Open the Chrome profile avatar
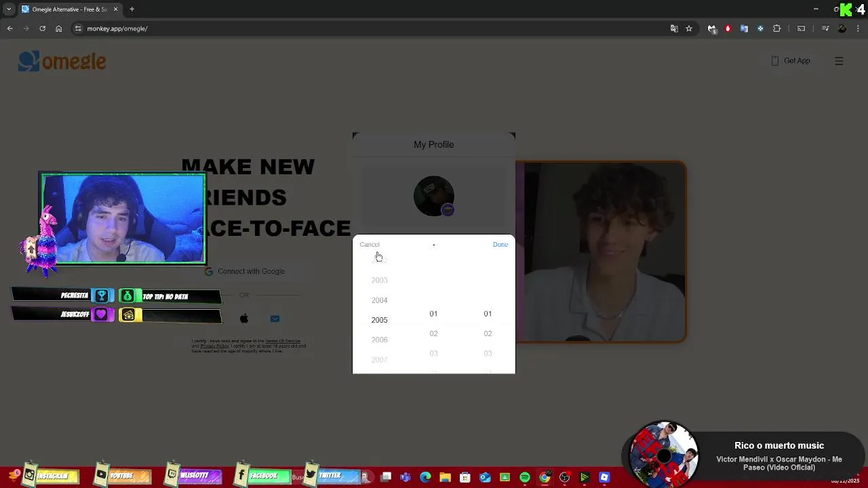This screenshot has width=868, height=488. (842, 28)
